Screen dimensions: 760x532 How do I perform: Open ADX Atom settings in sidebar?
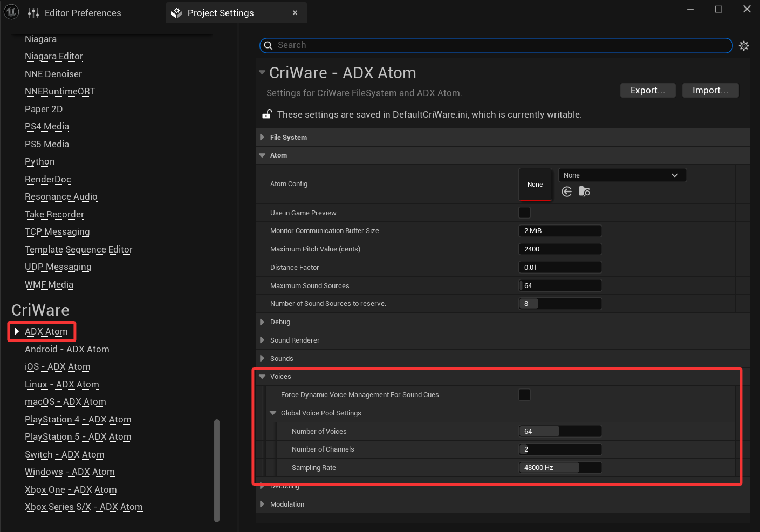coord(46,331)
